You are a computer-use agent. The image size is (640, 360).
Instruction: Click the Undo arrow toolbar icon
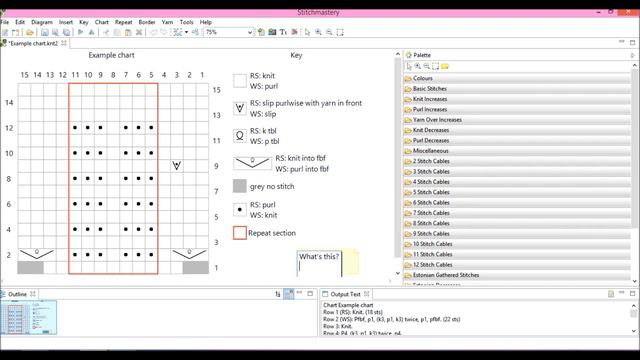pos(153,32)
